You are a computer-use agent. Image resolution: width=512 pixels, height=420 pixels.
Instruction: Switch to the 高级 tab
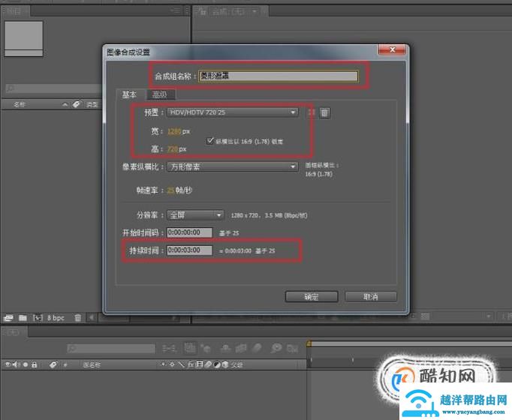(x=160, y=95)
